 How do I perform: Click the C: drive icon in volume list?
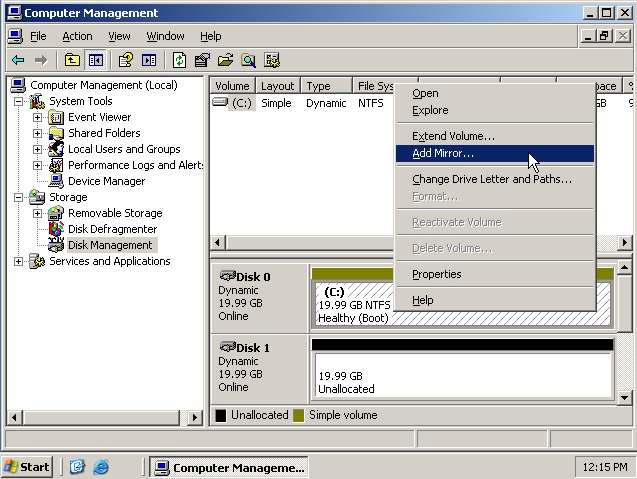(220, 102)
